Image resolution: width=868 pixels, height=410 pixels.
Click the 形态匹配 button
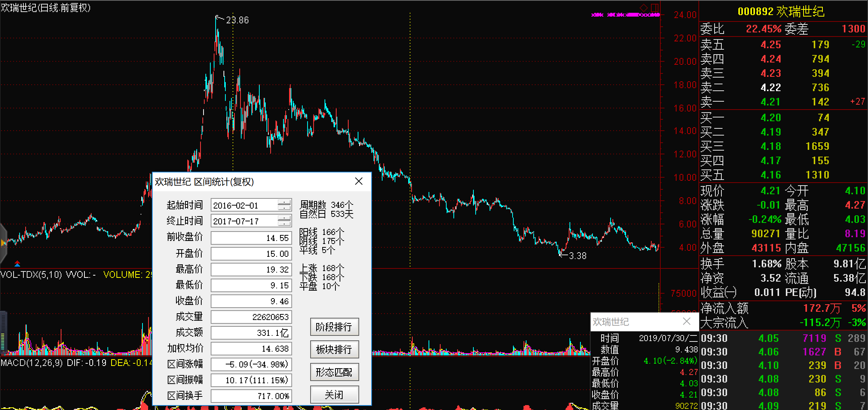(x=334, y=372)
